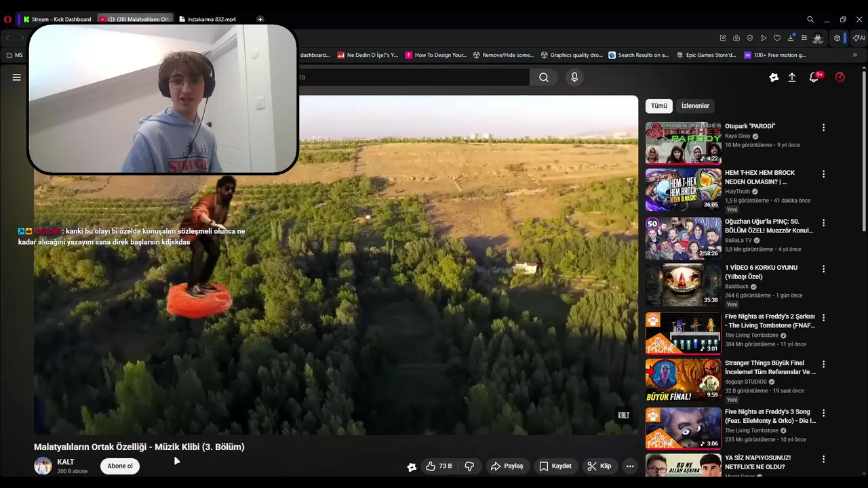Open the Opera profile avatar
This screenshot has width=868, height=488.
click(818, 38)
